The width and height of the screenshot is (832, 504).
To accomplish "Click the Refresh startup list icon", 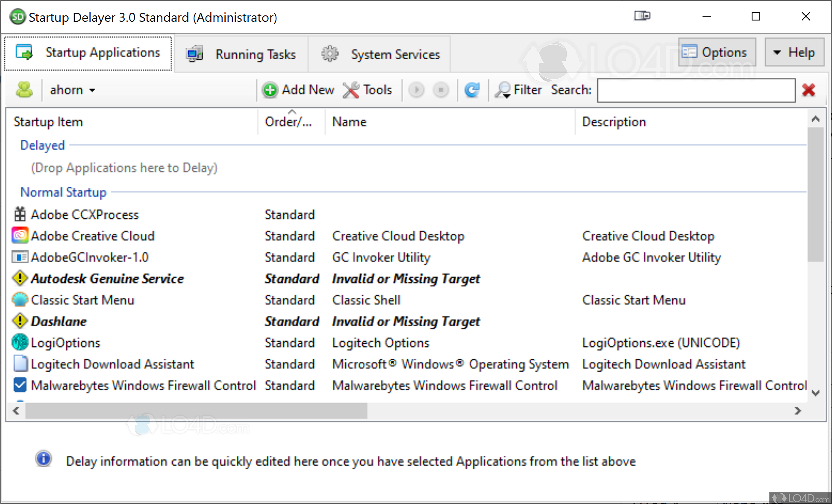I will pyautogui.click(x=472, y=90).
